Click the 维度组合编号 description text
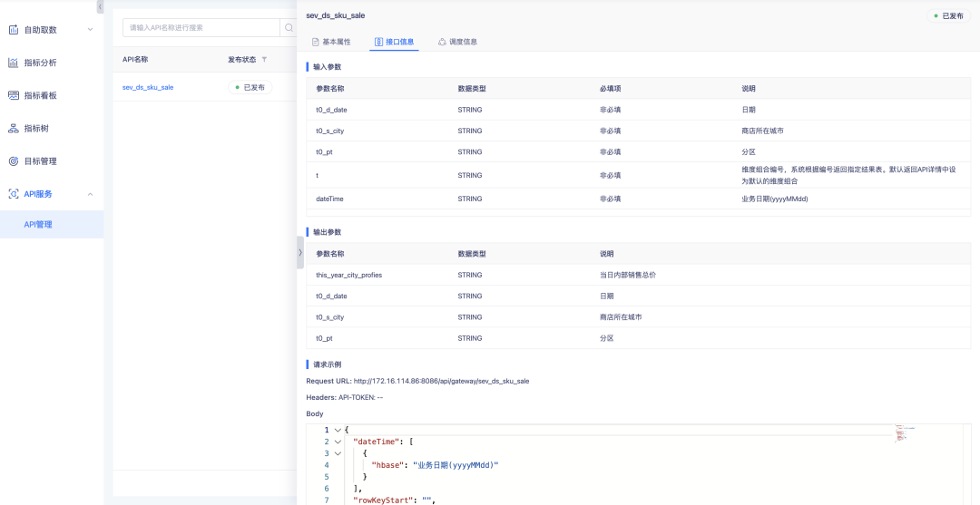Viewport: 980px width, 505px height. pyautogui.click(x=850, y=175)
